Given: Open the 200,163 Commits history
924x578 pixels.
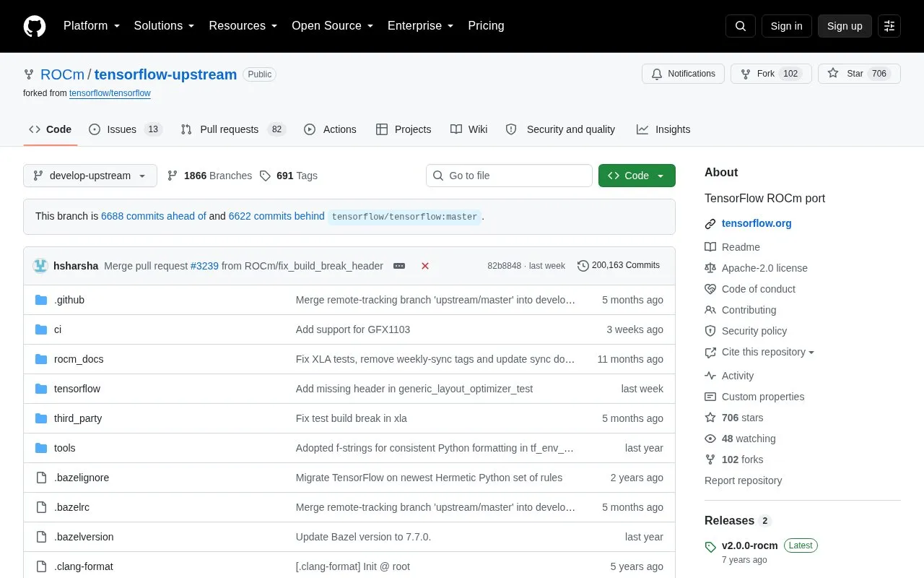Looking at the screenshot, I should [x=619, y=266].
